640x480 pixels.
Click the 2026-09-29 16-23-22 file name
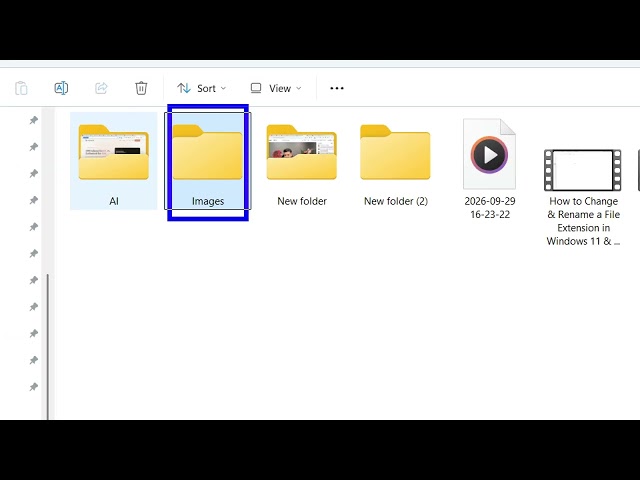tap(490, 208)
